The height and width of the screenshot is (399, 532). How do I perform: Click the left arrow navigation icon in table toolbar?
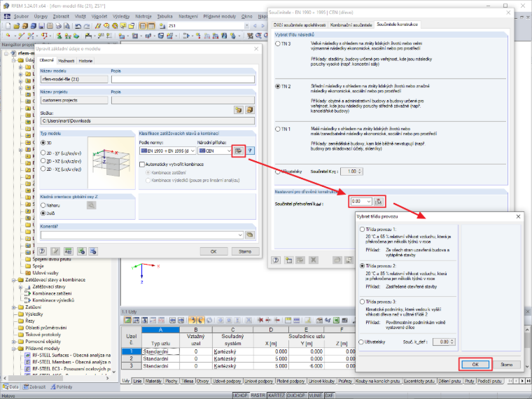point(173,320)
